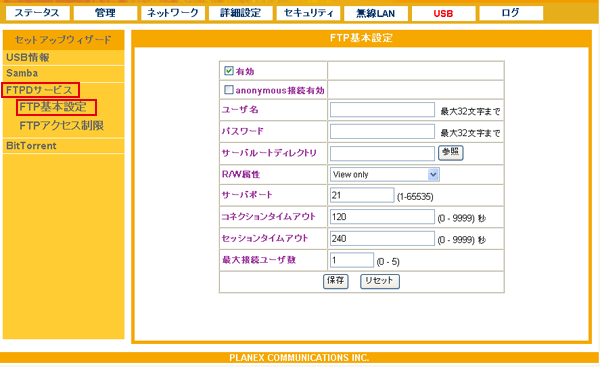Open the R/W属性 dropdown
Viewport: 600px width, 367px height.
(384, 175)
